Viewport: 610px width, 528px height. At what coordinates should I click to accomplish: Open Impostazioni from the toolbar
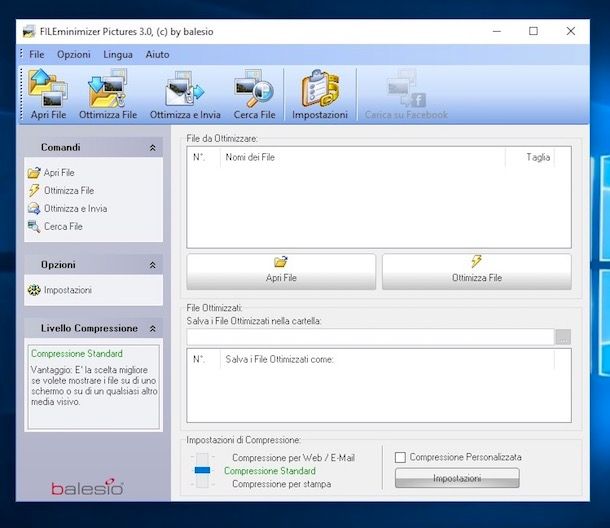(x=320, y=94)
